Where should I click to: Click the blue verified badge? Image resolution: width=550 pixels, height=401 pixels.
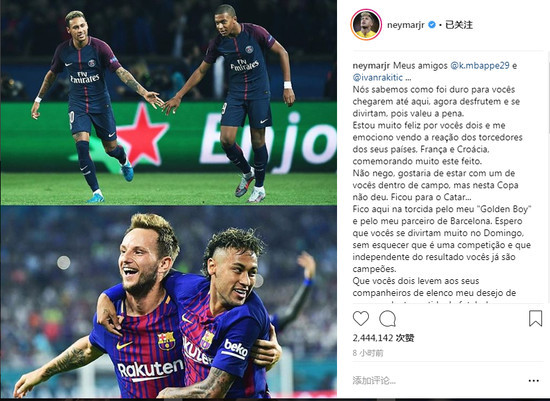click(x=432, y=25)
